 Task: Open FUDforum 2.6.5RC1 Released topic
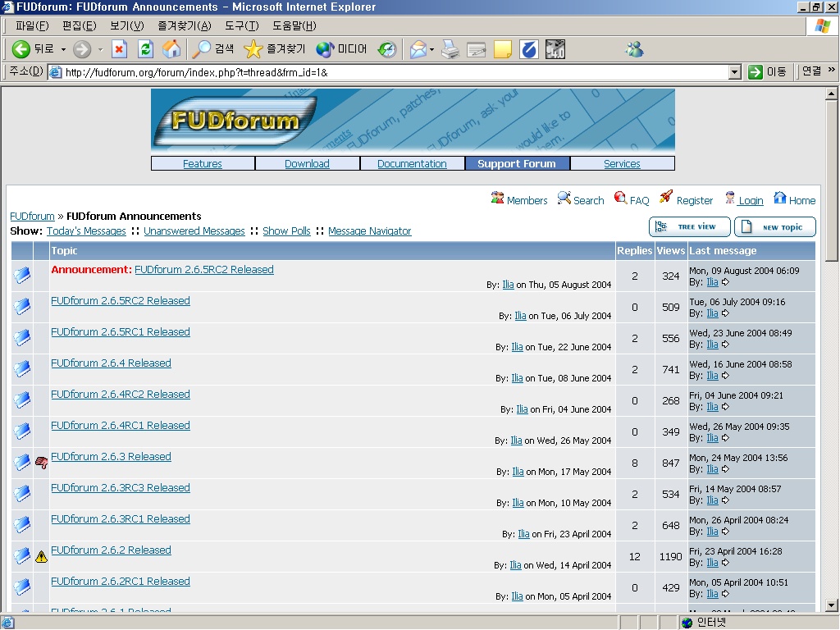[121, 331]
